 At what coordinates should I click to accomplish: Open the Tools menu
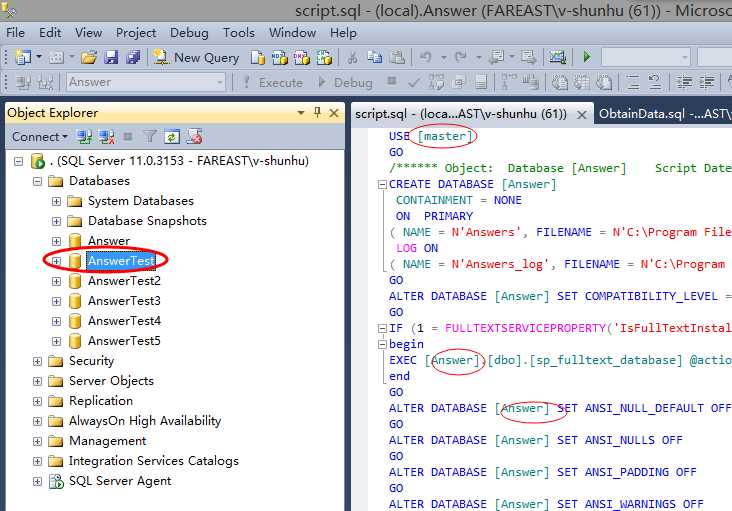(x=239, y=33)
